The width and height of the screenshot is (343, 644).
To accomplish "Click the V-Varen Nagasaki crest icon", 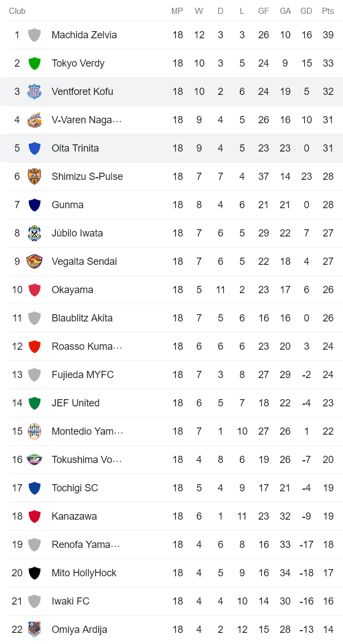I will coord(34,119).
